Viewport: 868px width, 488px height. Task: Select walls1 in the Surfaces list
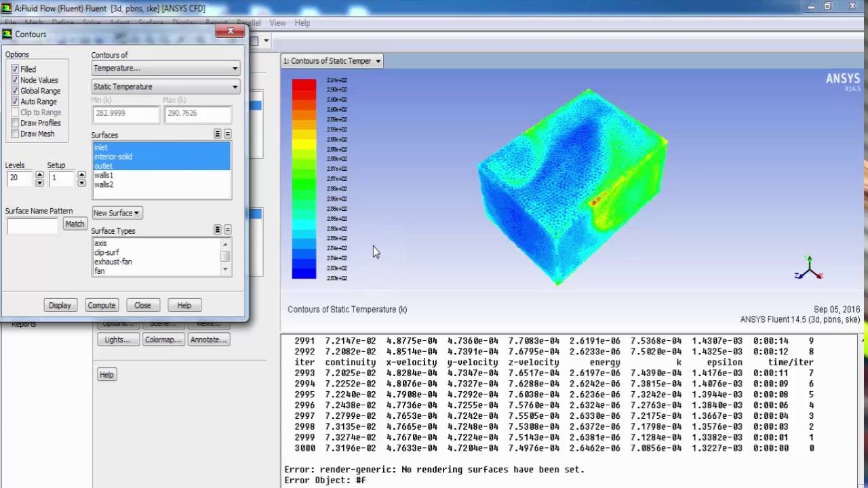click(161, 175)
